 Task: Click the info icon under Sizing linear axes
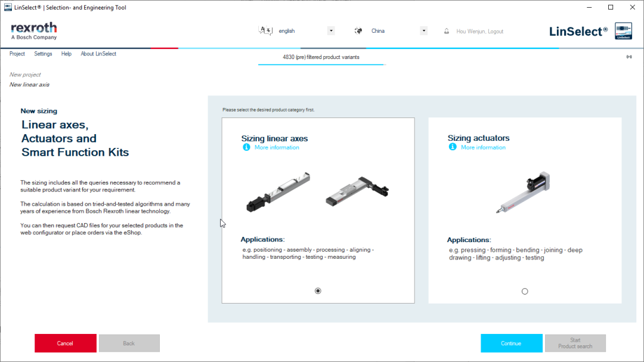tap(246, 147)
